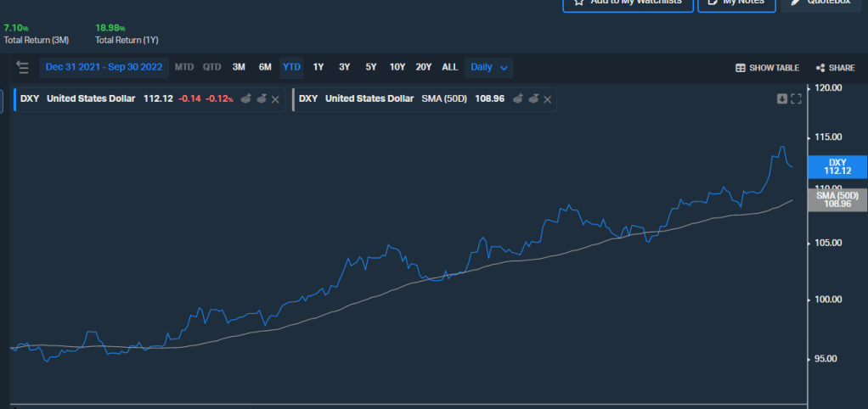The height and width of the screenshot is (409, 868).
Task: Switch to the 1Y time range
Action: click(x=318, y=67)
